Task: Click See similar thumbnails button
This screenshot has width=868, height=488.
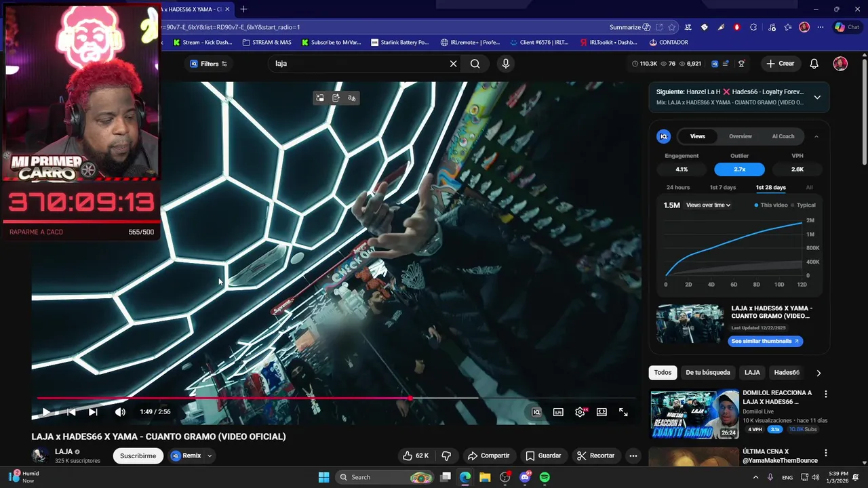Action: click(x=766, y=341)
